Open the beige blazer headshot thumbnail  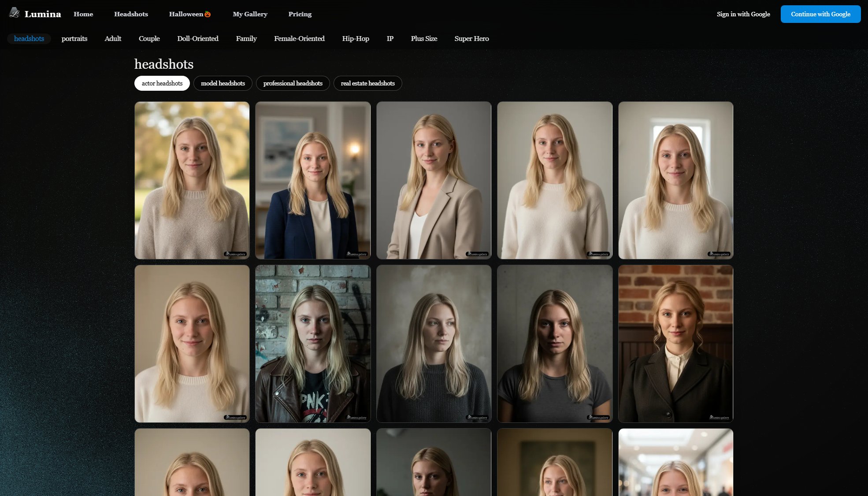tap(434, 180)
